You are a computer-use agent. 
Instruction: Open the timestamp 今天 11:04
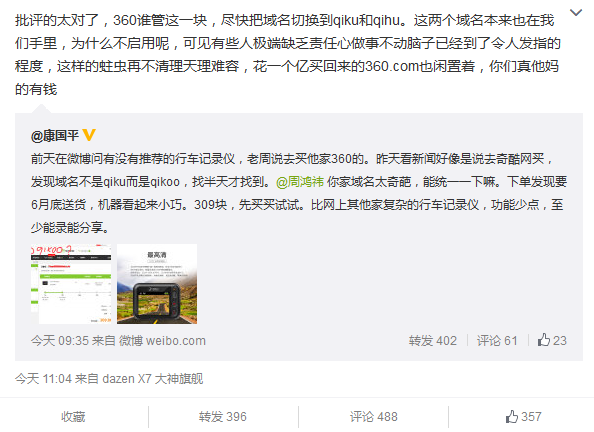[43, 379]
